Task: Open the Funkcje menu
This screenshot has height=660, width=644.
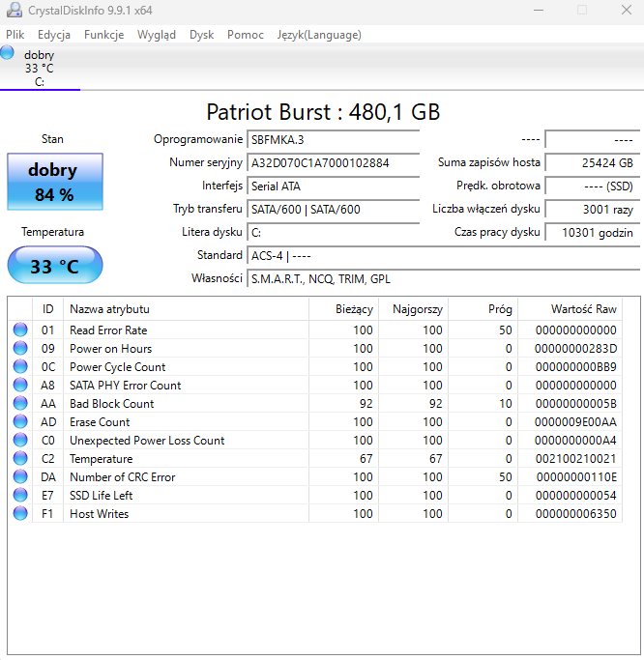Action: tap(104, 35)
